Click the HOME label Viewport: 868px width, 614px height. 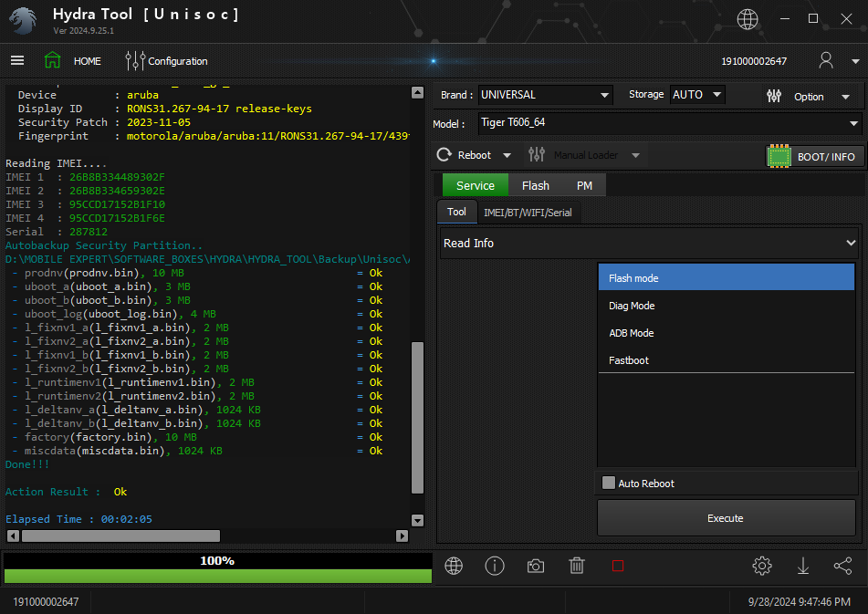88,61
